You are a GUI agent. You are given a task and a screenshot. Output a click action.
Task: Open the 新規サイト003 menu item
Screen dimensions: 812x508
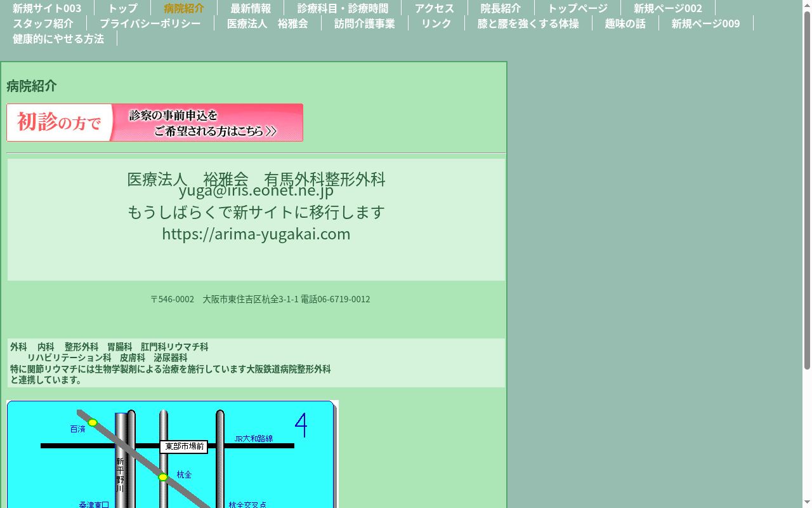[x=47, y=8]
